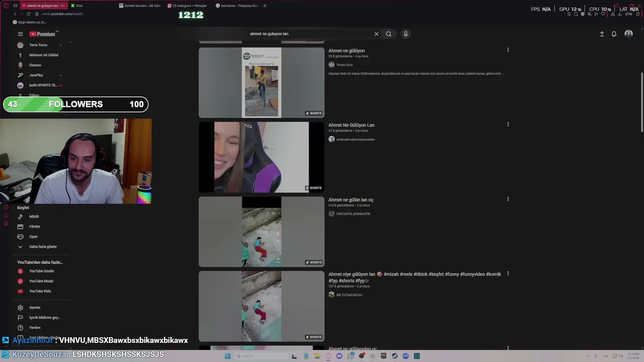Click the upload/create icon at top right

(602, 34)
